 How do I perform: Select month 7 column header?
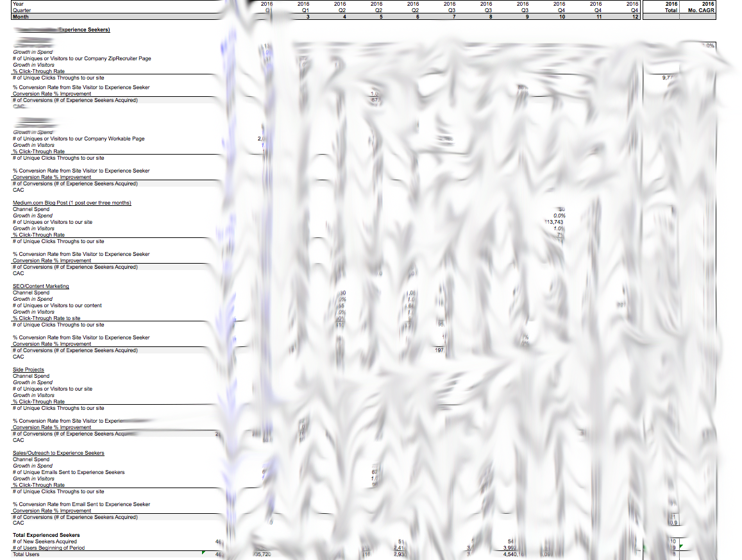454,17
